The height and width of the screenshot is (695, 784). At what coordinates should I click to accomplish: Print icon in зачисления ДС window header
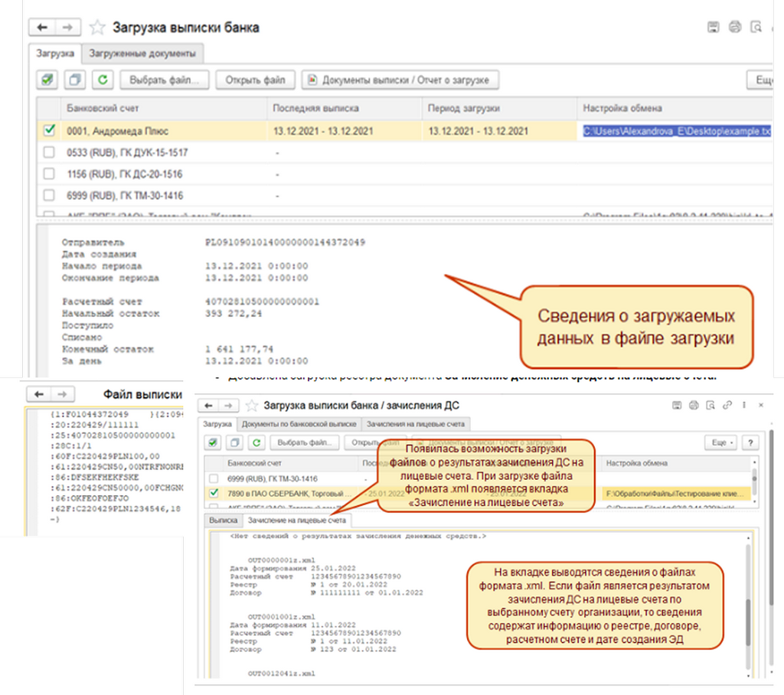tap(694, 406)
